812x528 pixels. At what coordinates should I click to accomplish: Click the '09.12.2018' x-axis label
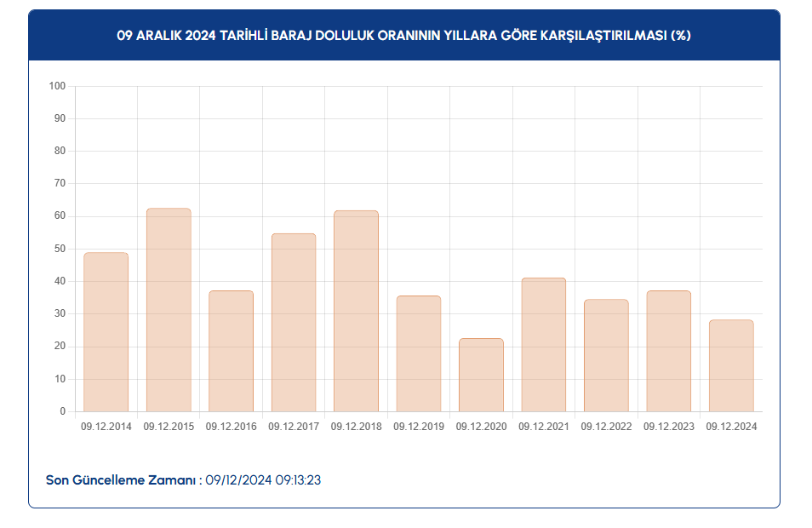[357, 427]
